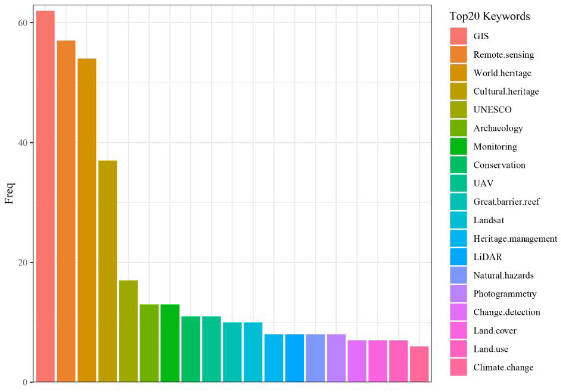Click the LiDAR blue legend swatch
This screenshot has height=392, width=561.
pyautogui.click(x=458, y=257)
